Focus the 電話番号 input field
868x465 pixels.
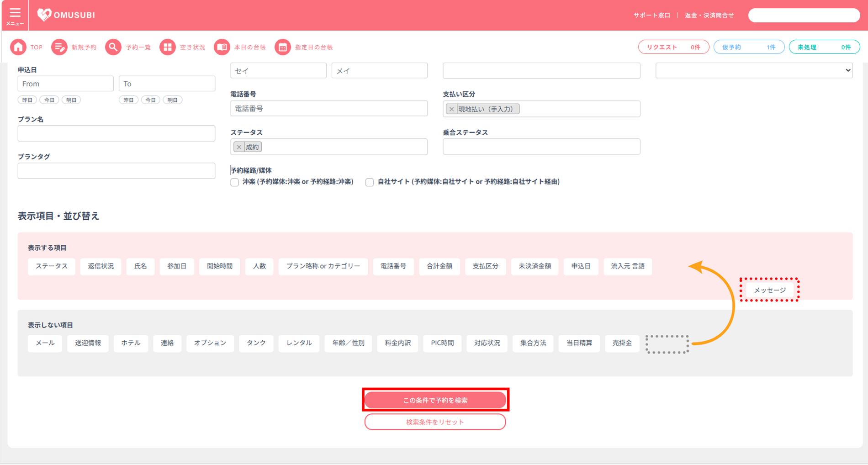329,108
